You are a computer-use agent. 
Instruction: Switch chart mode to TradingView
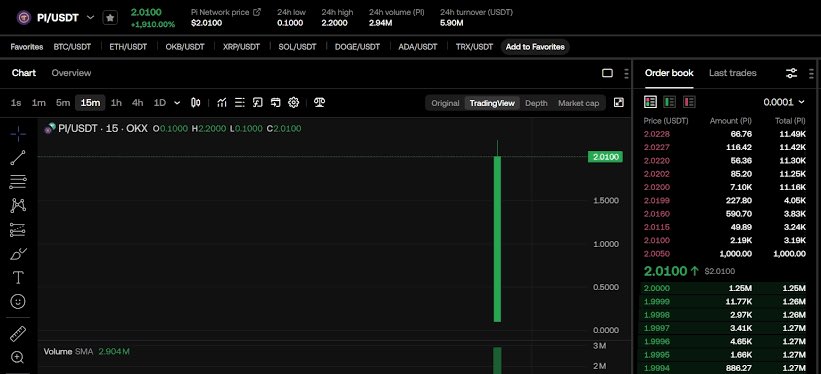(492, 103)
